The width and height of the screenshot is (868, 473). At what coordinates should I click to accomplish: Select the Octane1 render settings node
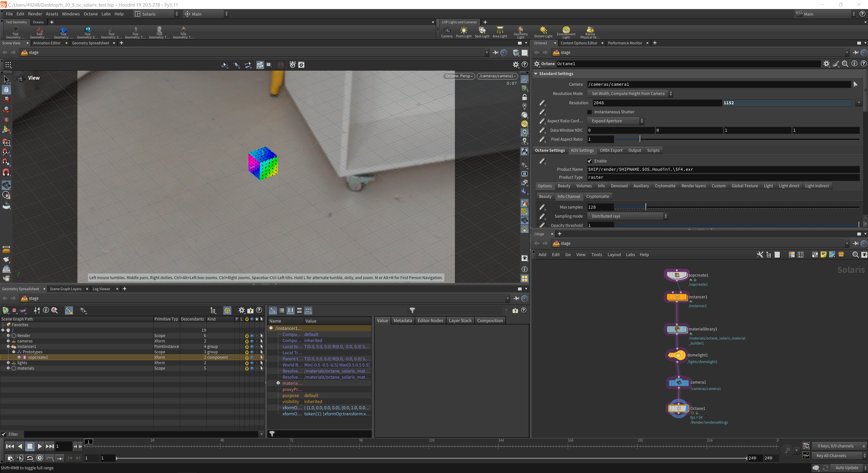coord(679,408)
